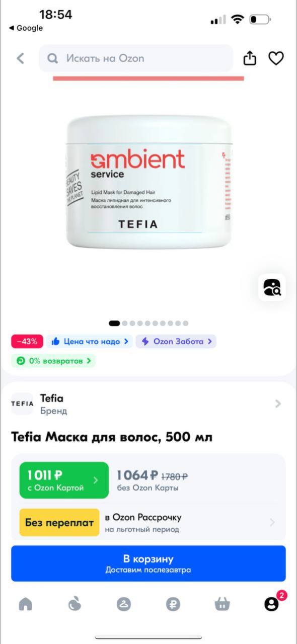Click the search field "Искать на Ozon"
This screenshot has height=644, width=297.
(x=136, y=58)
